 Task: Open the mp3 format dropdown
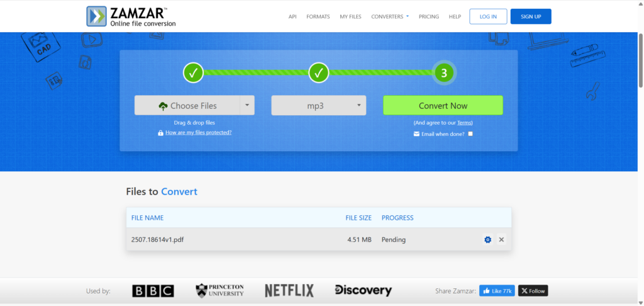[319, 105]
